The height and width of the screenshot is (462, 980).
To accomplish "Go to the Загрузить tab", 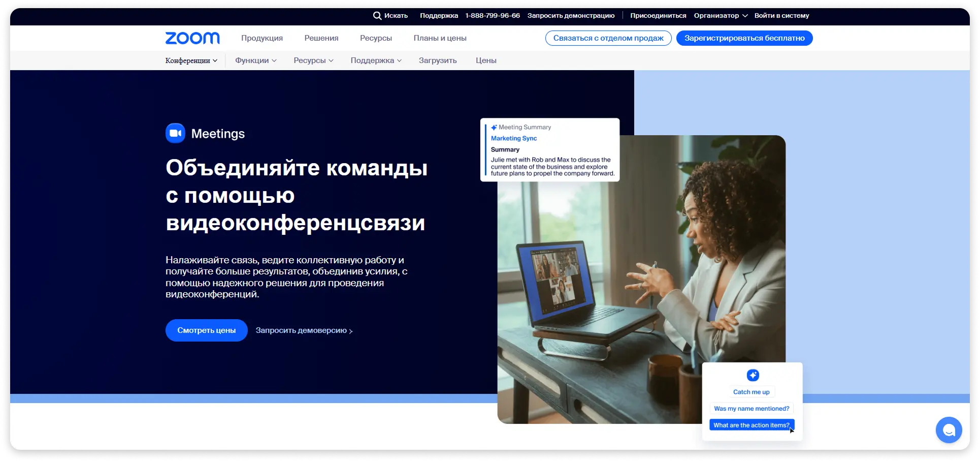I will click(438, 60).
